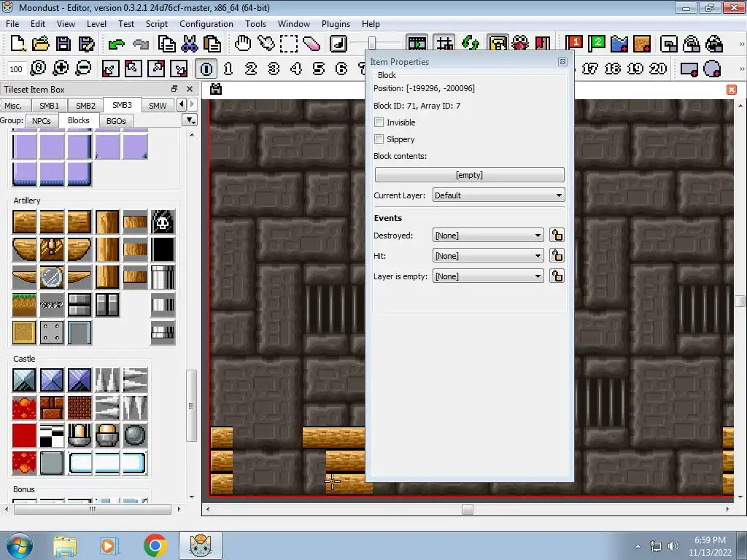The width and height of the screenshot is (747, 560).
Task: Open a level via the folder icon
Action: coord(41,44)
